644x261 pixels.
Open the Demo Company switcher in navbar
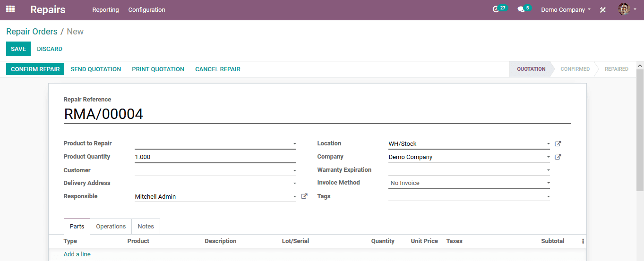(x=566, y=9)
